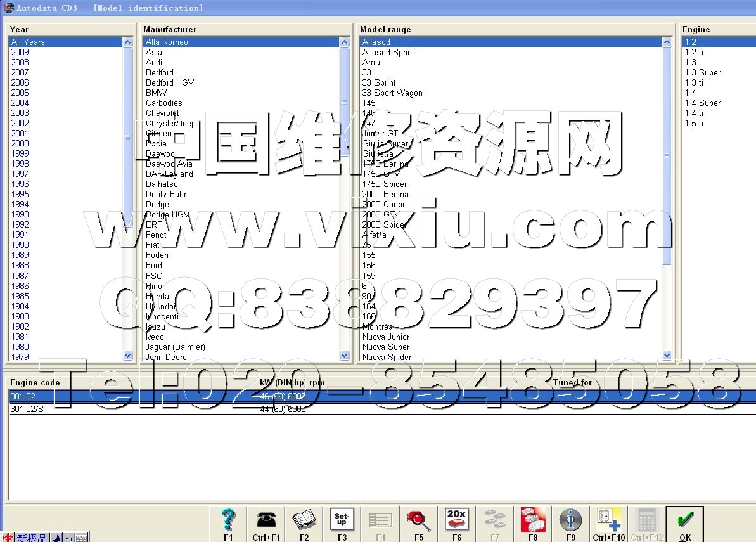Select Montreal in the Model range list
Viewport: 756px width, 542px height.
pos(378,326)
